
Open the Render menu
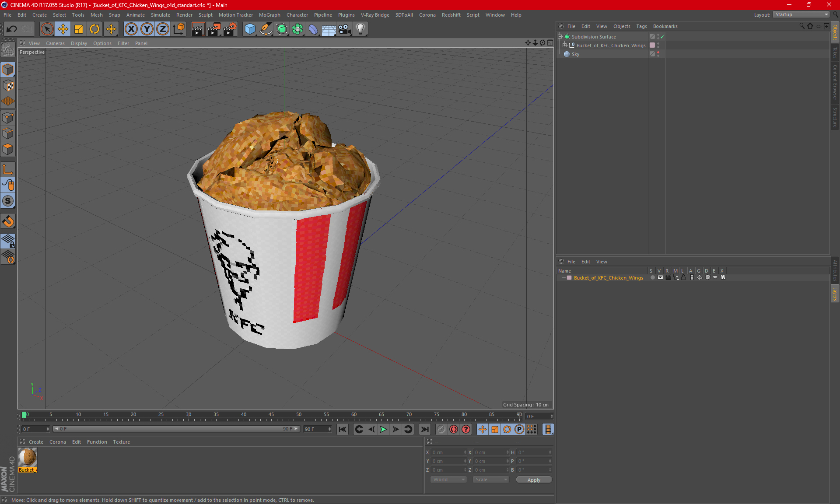184,15
